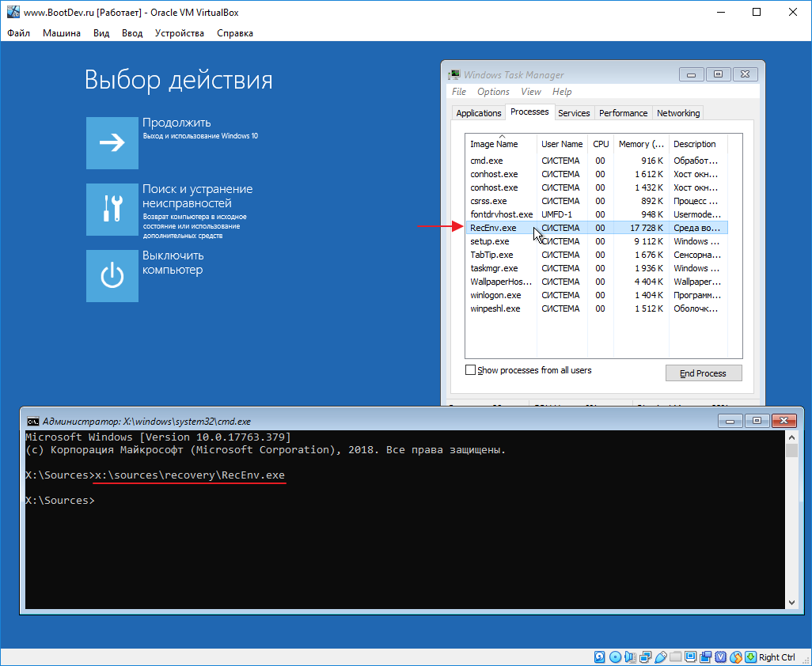Click the shared folders status icon

676,657
